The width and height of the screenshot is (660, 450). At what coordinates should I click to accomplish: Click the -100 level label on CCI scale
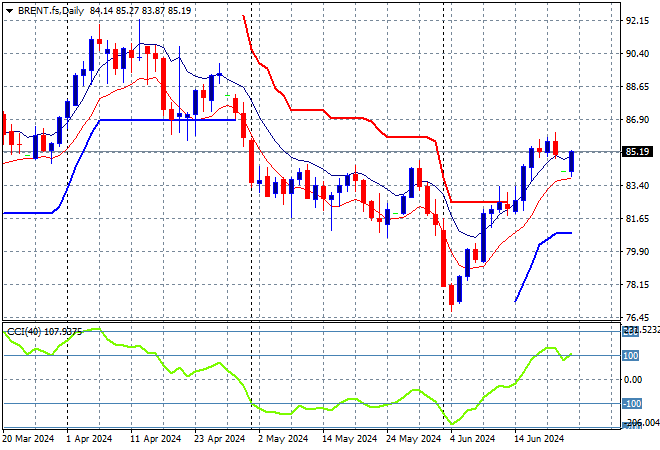point(632,404)
